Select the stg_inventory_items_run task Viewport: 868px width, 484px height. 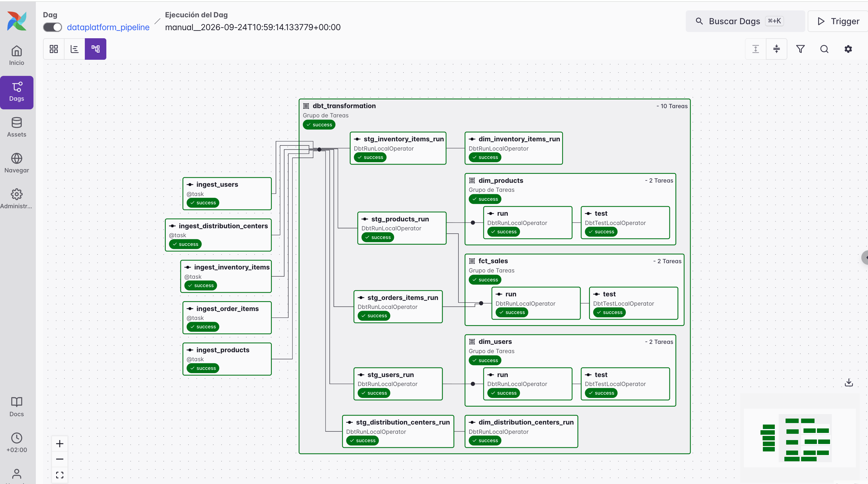click(x=398, y=148)
